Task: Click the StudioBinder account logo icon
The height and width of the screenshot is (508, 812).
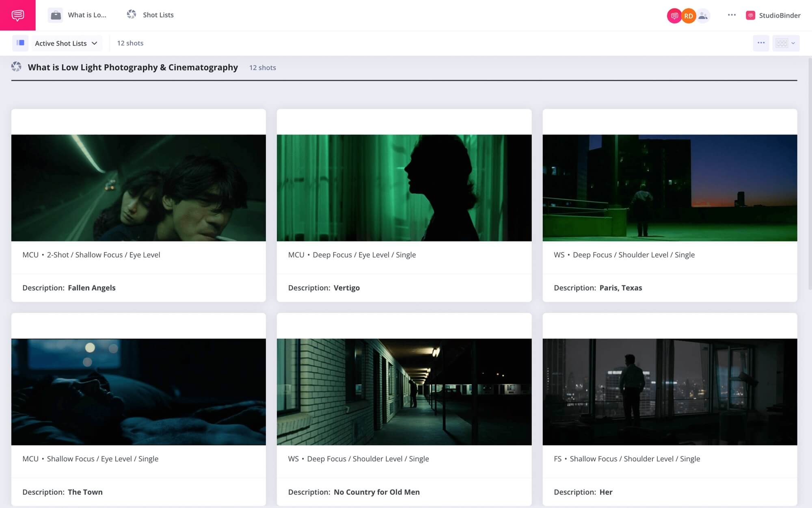Action: (x=750, y=15)
